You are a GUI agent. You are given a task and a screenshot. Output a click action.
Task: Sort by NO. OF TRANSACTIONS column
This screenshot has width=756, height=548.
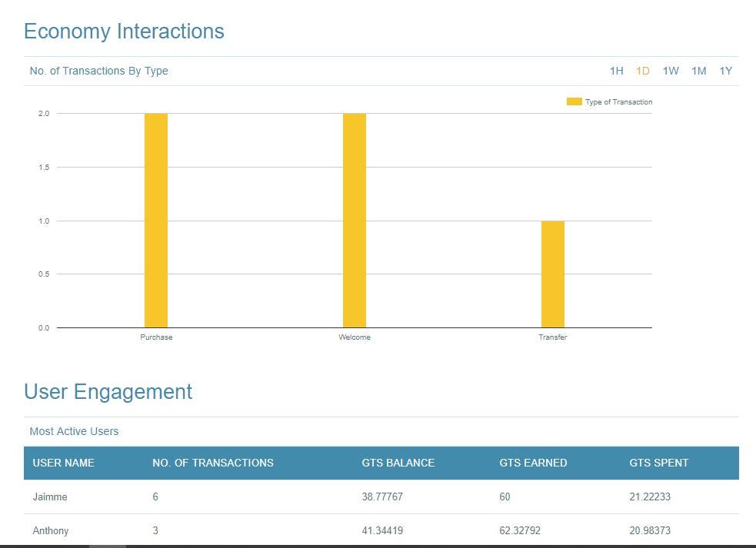coord(212,463)
